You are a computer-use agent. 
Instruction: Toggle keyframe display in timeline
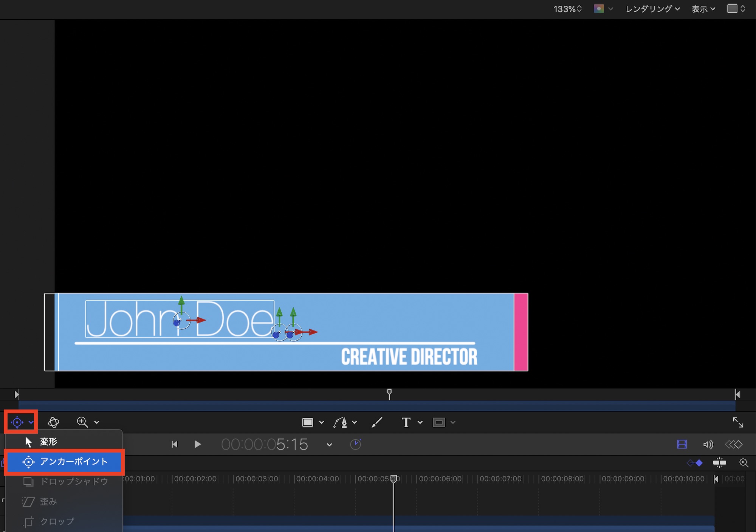(x=695, y=463)
